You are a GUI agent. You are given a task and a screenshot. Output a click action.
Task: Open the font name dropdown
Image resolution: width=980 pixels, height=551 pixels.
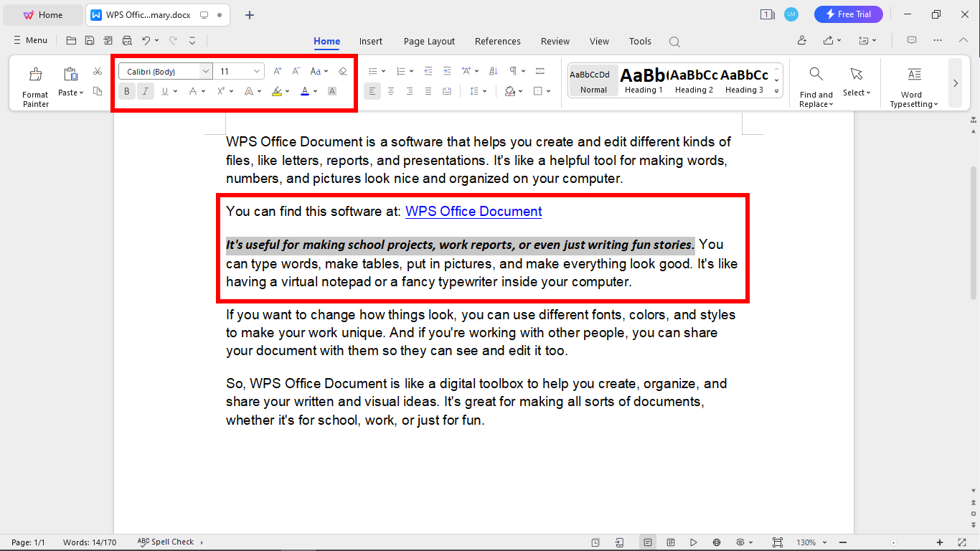pos(206,71)
